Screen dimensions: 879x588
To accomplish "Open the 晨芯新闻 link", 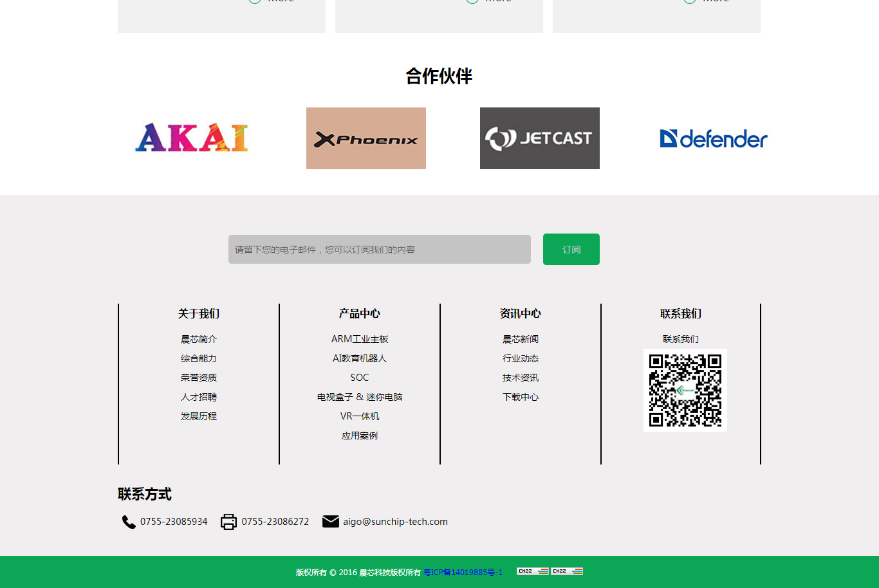I will tap(521, 339).
